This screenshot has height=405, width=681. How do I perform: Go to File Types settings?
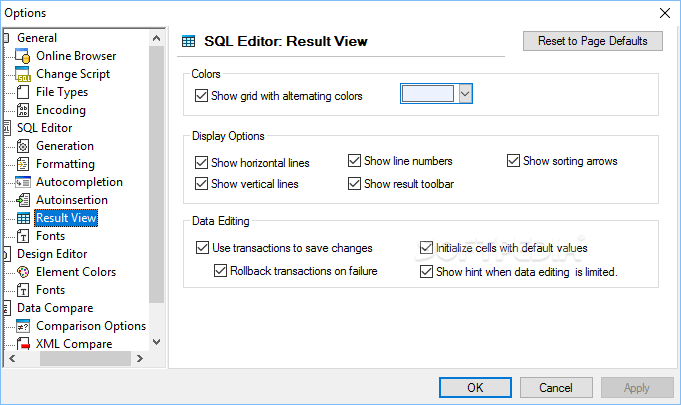point(62,92)
